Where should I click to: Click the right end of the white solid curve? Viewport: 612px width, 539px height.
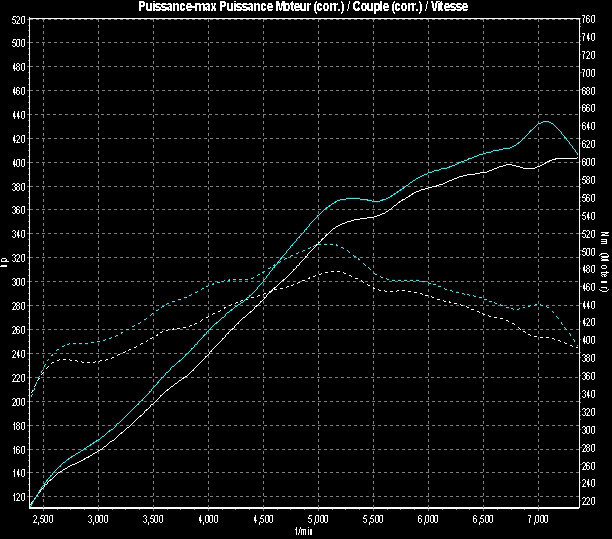[576, 158]
